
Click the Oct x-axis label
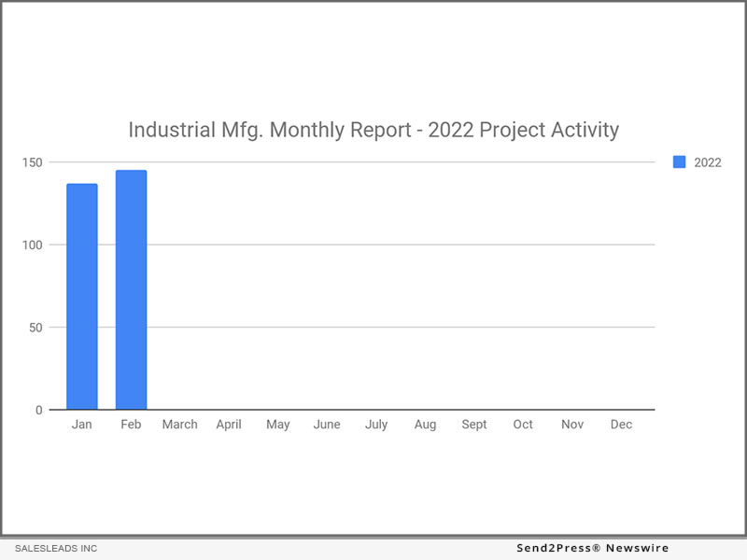(523, 425)
